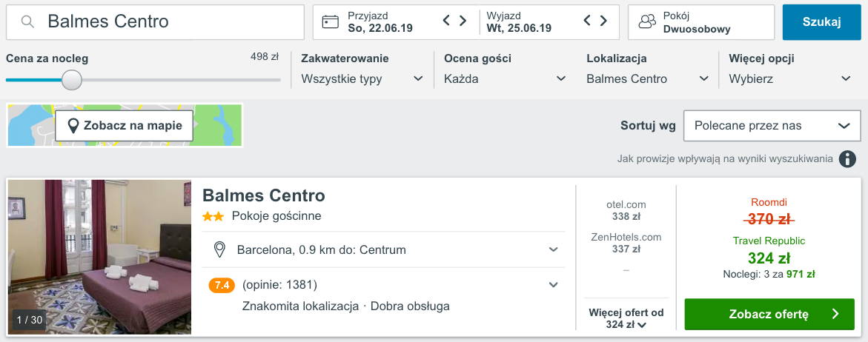Click the location pin icon for Barcelona

coord(219,249)
